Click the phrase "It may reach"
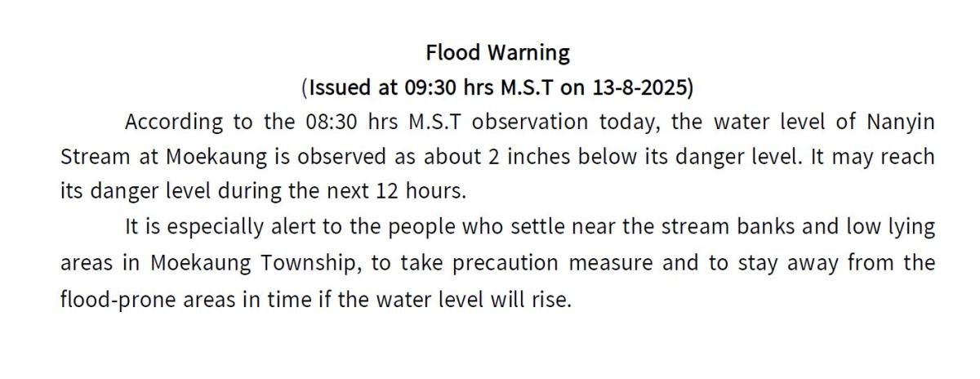 click(873, 156)
